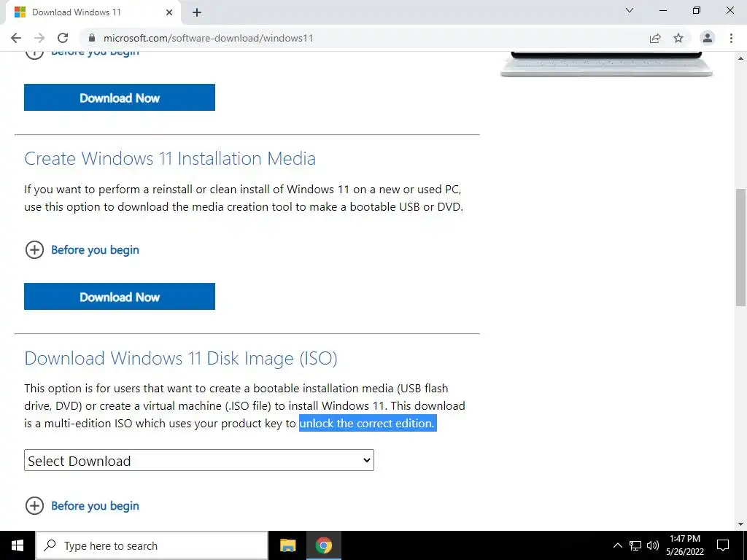Click the page vertical scrollbar thumb
747x560 pixels.
[x=740, y=247]
